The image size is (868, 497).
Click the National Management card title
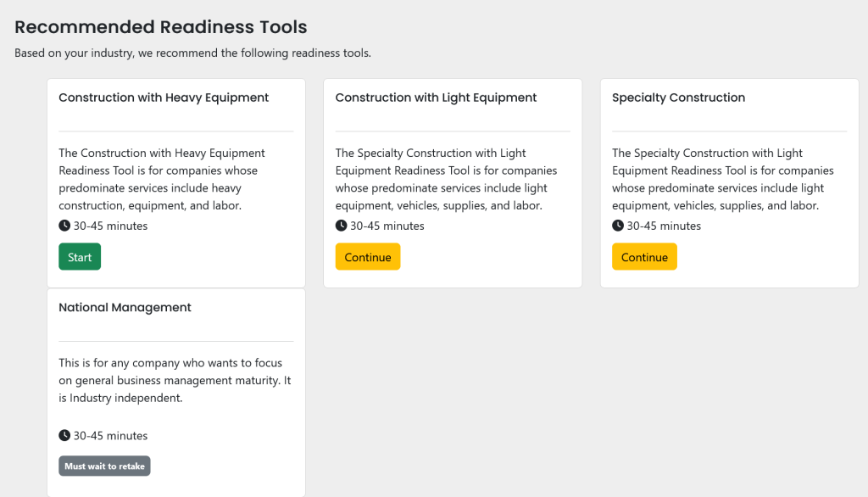[x=125, y=307]
